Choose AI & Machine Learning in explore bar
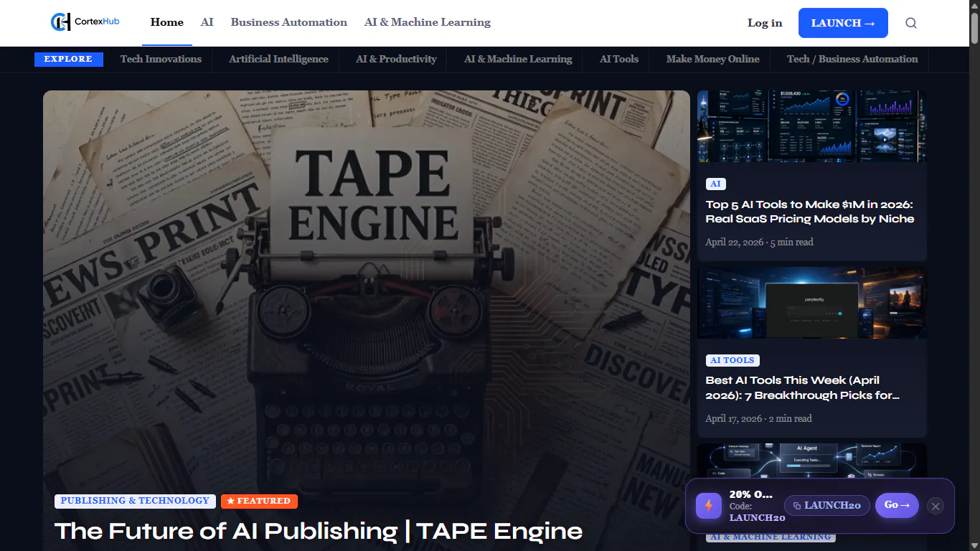The image size is (980, 551). click(518, 59)
